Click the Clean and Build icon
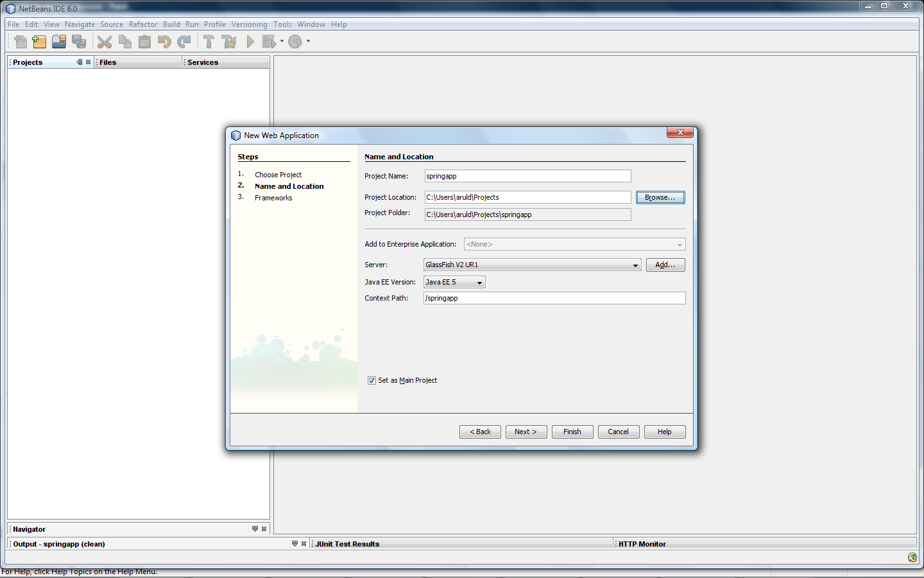The image size is (924, 578). tap(228, 42)
